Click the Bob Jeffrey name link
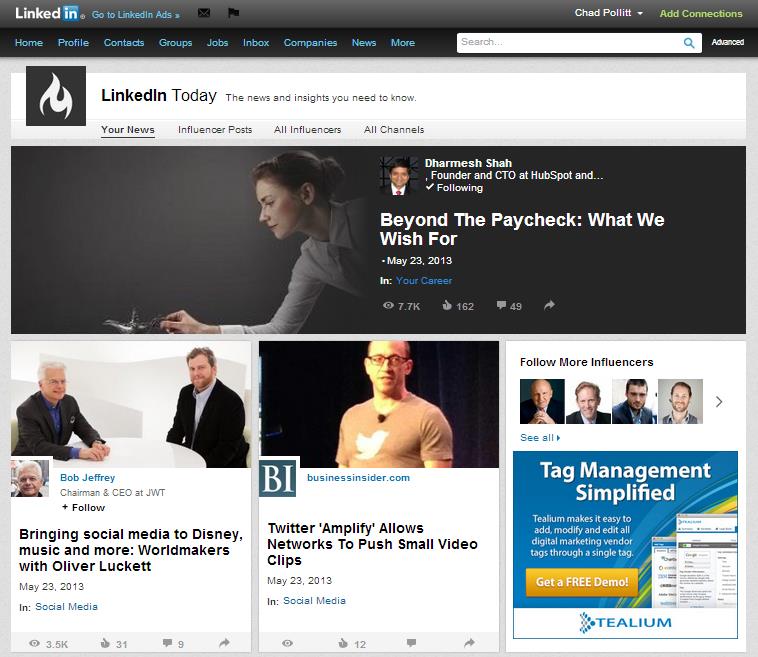The image size is (758, 657). pyautogui.click(x=87, y=478)
